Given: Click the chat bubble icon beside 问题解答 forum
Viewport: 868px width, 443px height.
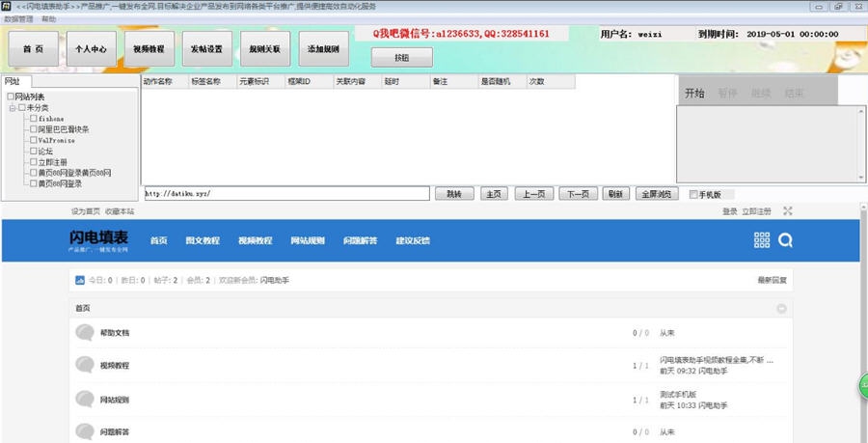Looking at the screenshot, I should 85,431.
